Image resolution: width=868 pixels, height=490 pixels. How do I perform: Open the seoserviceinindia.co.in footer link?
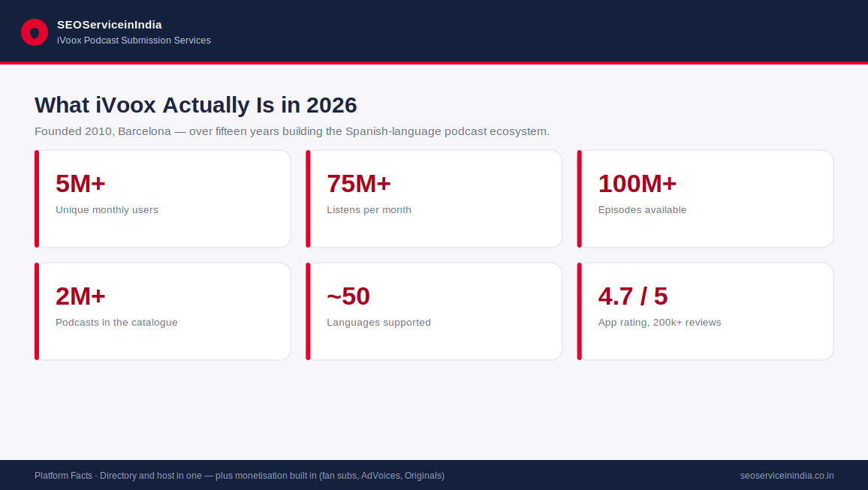point(787,476)
